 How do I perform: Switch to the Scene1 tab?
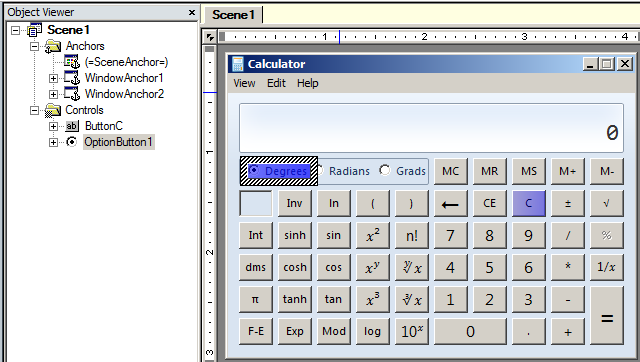pyautogui.click(x=233, y=15)
